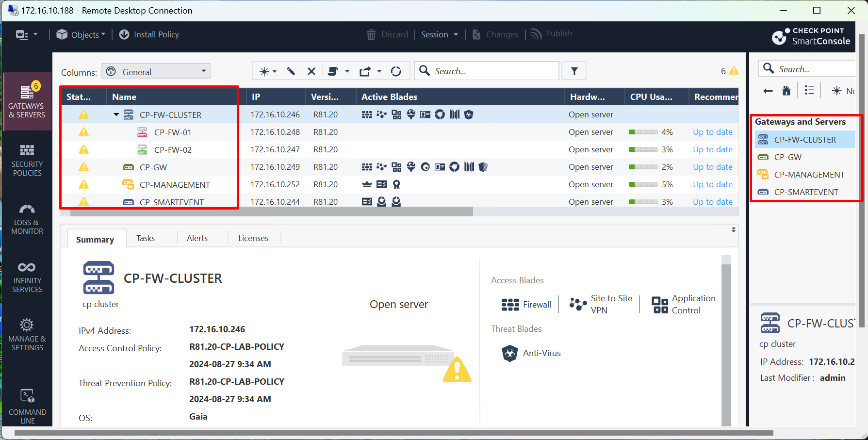Switch to the Alerts tab
This screenshot has height=440, width=868.
point(197,238)
